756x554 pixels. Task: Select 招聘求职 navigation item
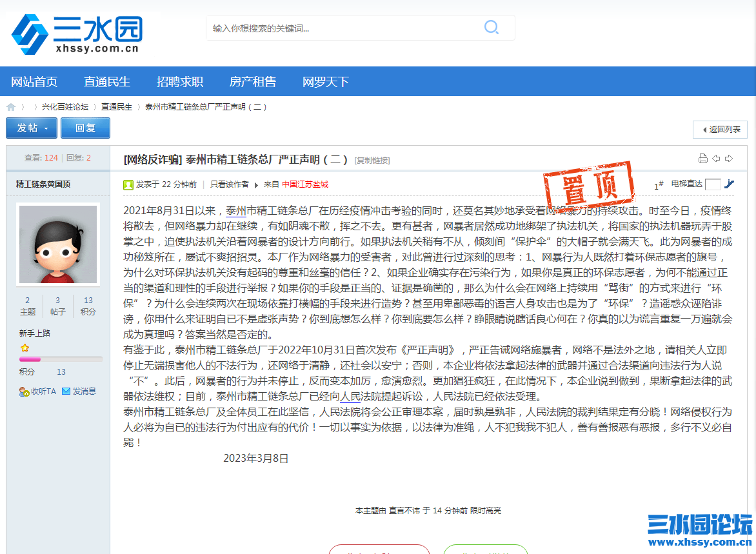(x=180, y=82)
